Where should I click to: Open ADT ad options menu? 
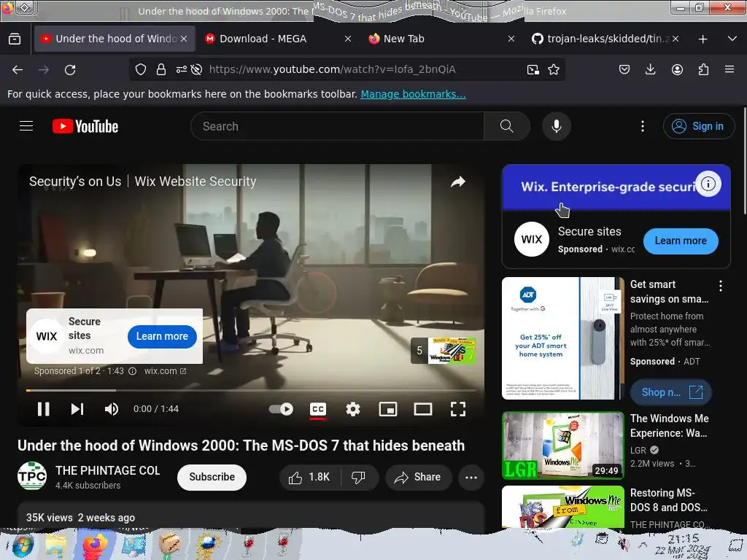click(721, 286)
